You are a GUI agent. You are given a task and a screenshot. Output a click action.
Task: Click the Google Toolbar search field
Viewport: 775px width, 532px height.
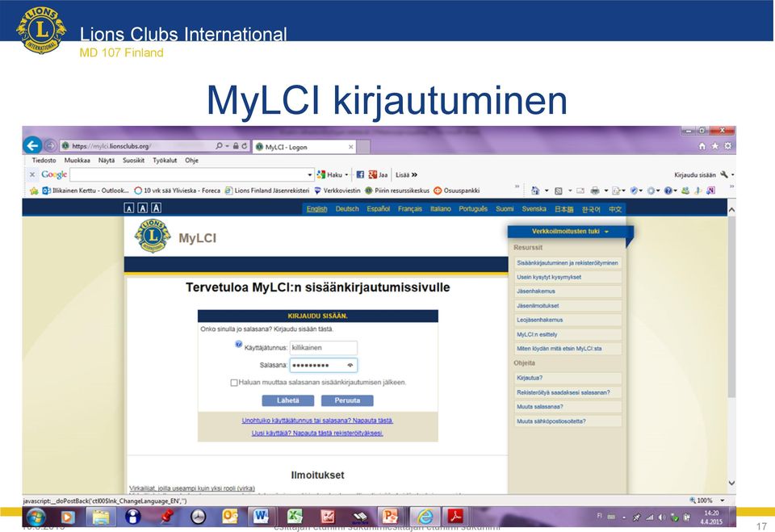(188, 174)
